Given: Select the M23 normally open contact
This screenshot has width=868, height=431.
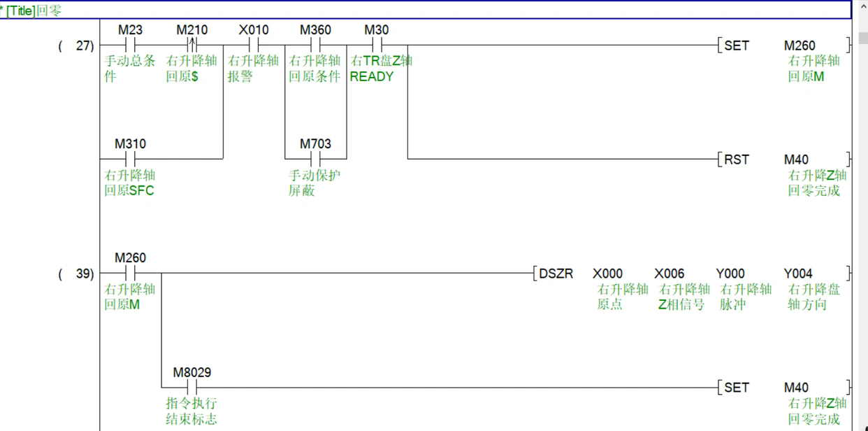Looking at the screenshot, I should pyautogui.click(x=130, y=45).
